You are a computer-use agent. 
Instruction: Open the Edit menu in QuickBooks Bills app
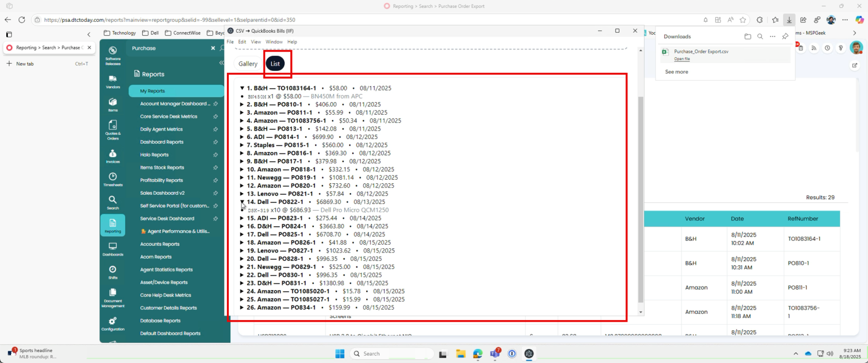[x=242, y=42]
